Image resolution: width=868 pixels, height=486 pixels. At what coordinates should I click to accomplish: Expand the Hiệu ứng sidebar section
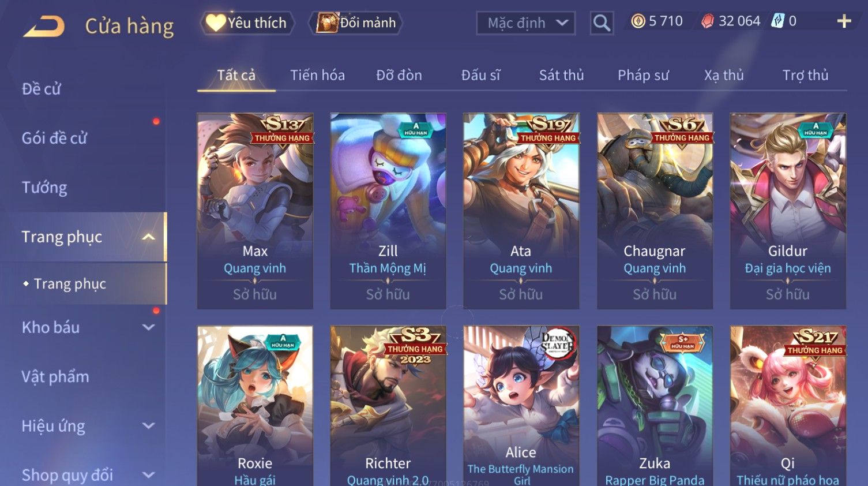pos(149,426)
